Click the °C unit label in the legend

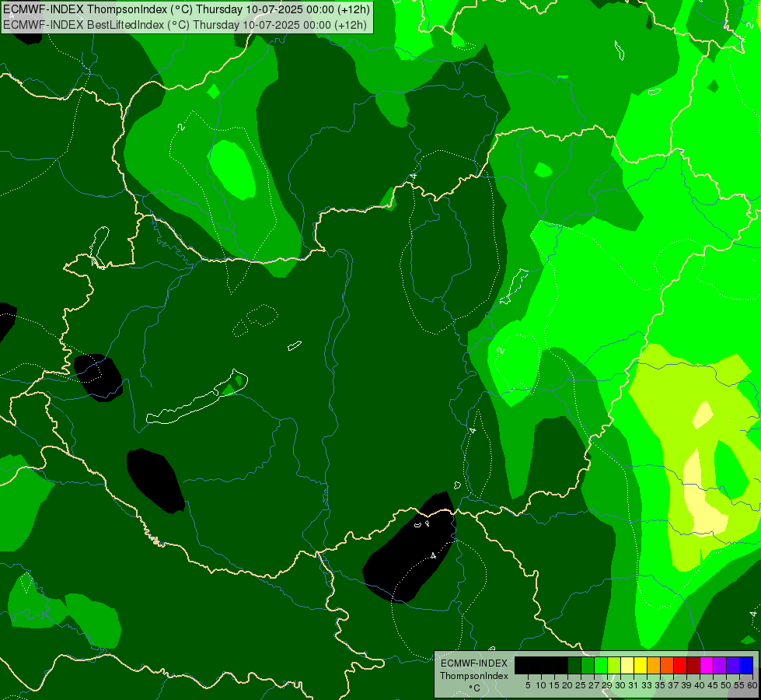(475, 688)
